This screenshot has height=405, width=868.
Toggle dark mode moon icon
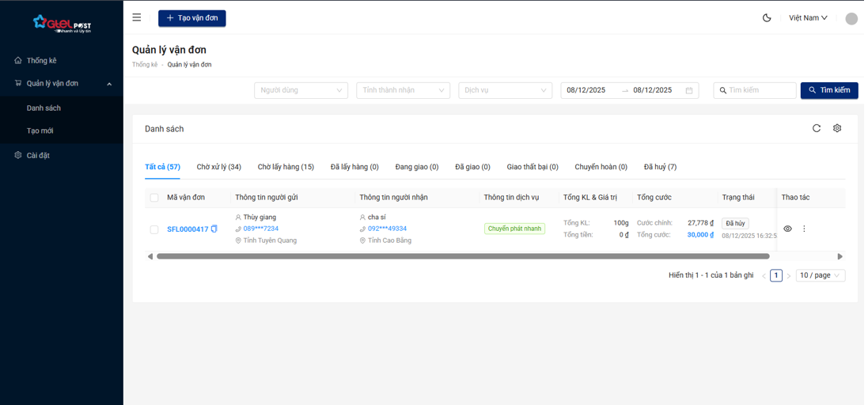tap(767, 17)
